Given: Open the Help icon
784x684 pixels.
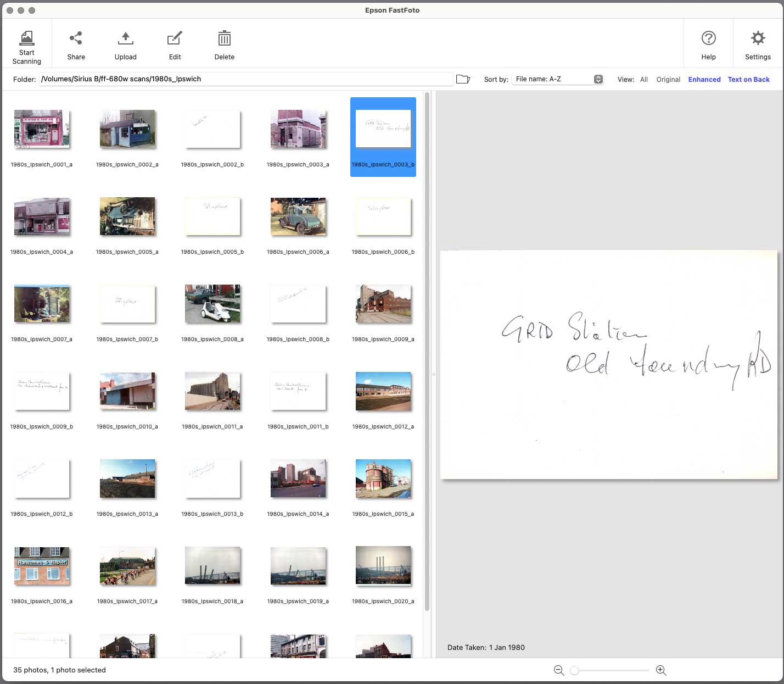Looking at the screenshot, I should 708,38.
